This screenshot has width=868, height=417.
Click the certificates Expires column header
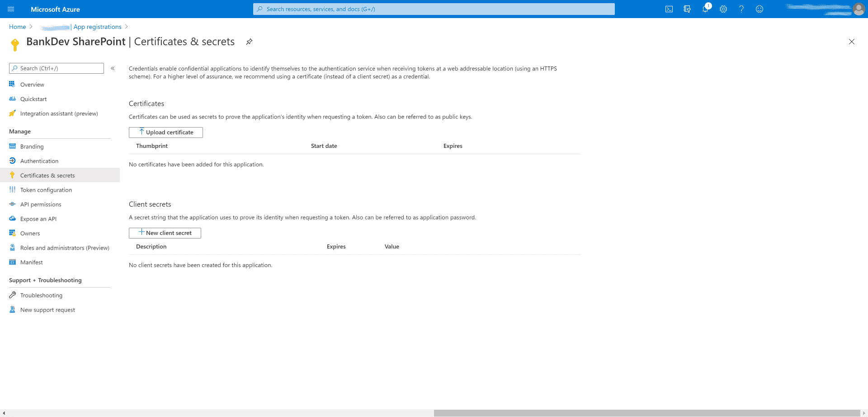(x=453, y=146)
